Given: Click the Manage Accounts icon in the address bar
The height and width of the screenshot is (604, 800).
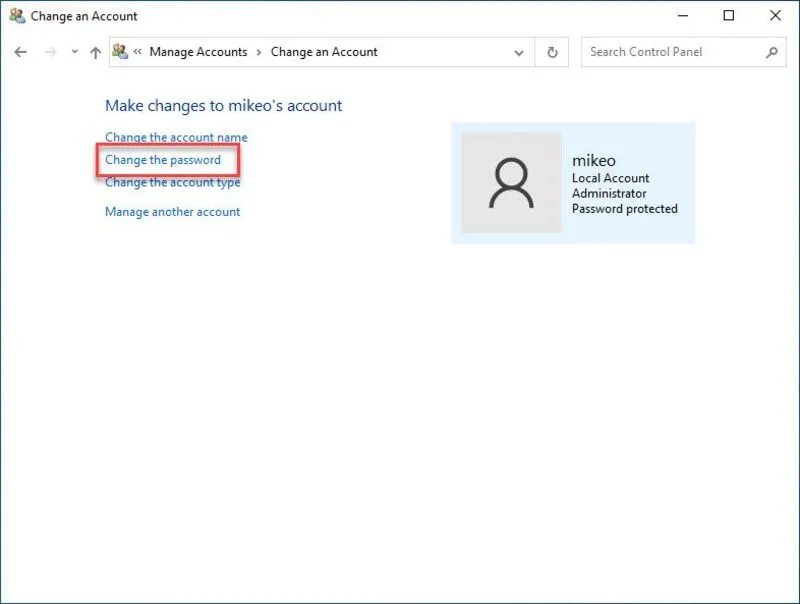Looking at the screenshot, I should pos(120,52).
